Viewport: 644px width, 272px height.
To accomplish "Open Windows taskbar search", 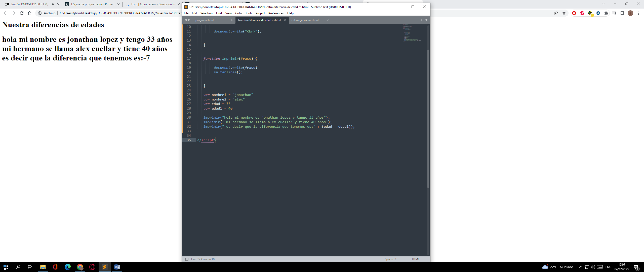I will point(18,267).
